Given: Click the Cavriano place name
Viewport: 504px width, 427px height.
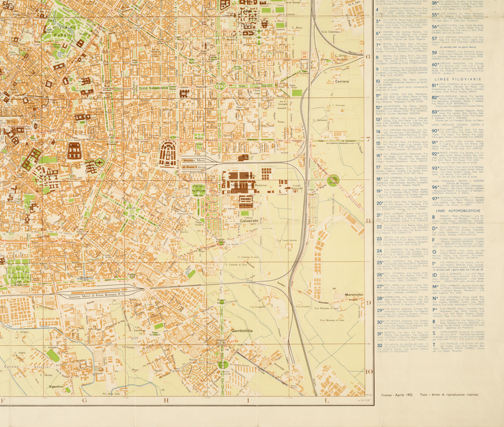Looking at the screenshot, I should (x=342, y=82).
